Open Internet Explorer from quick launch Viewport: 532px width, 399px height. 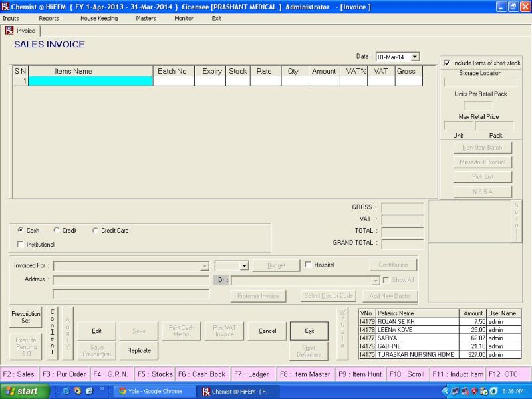pyautogui.click(x=66, y=391)
